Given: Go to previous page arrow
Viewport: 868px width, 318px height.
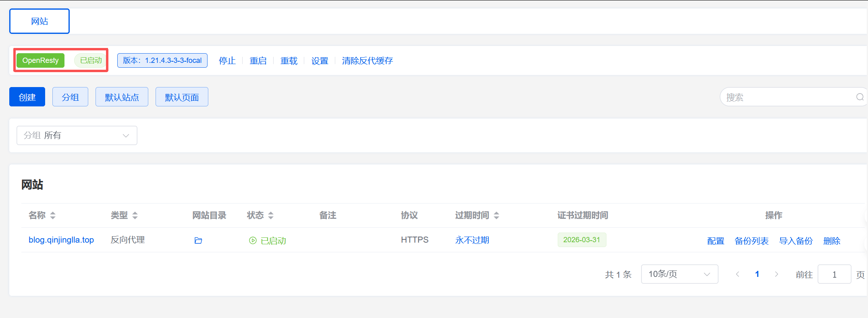Looking at the screenshot, I should [737, 274].
